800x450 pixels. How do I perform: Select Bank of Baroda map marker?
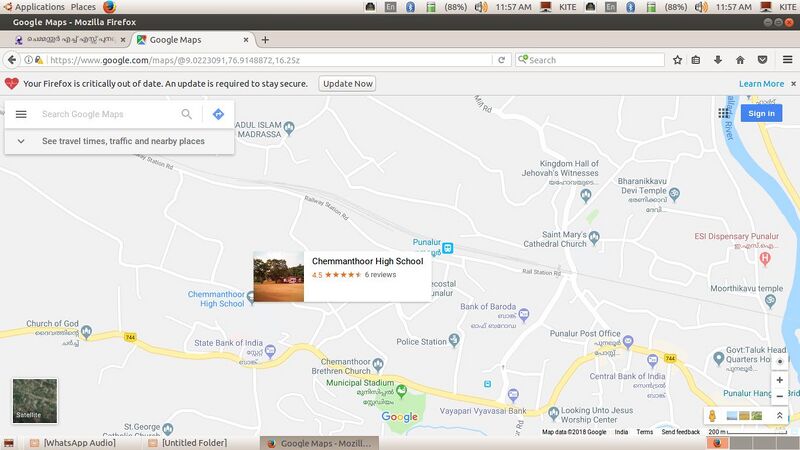click(523, 315)
